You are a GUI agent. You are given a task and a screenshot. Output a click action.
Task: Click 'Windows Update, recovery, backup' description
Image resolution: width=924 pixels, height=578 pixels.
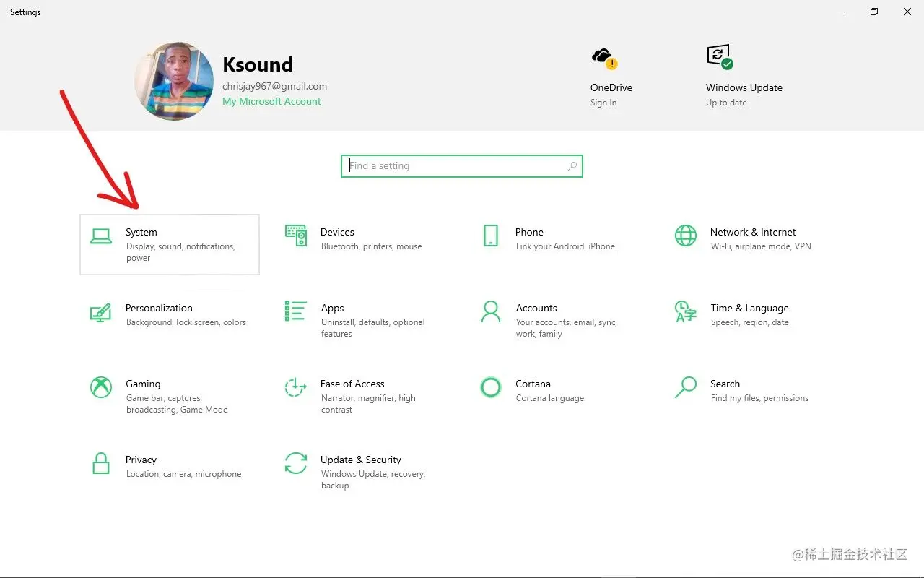[x=373, y=480]
